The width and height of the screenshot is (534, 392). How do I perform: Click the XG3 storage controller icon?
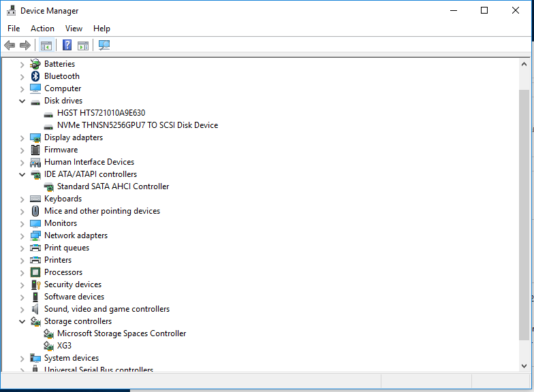tap(49, 346)
